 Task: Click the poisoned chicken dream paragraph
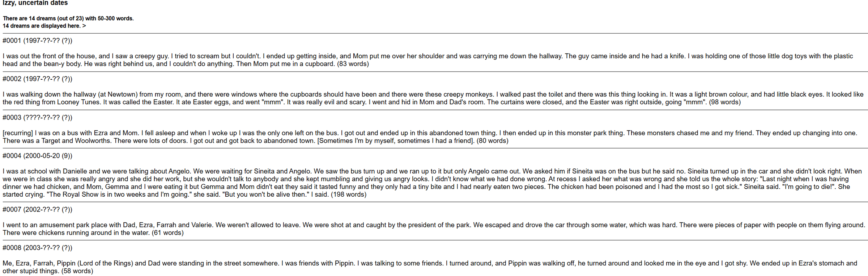click(x=362, y=183)
